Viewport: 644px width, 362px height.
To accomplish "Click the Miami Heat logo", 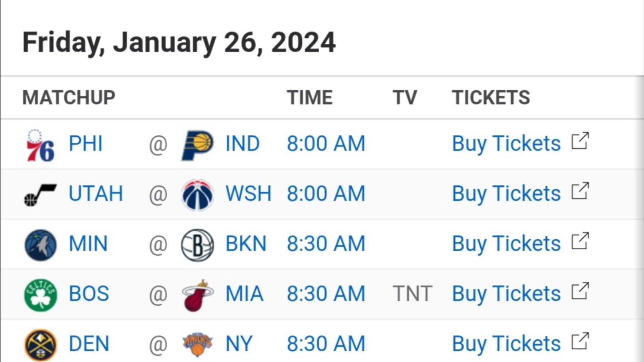I will click(198, 295).
